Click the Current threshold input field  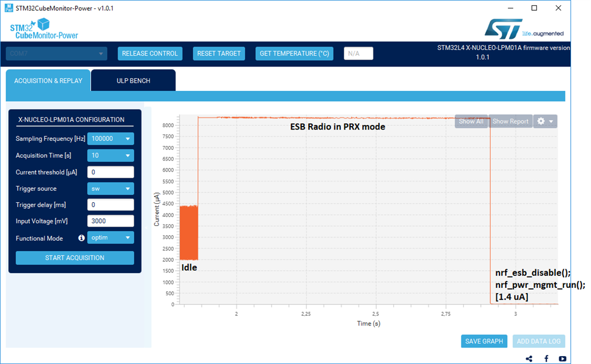[x=110, y=172]
